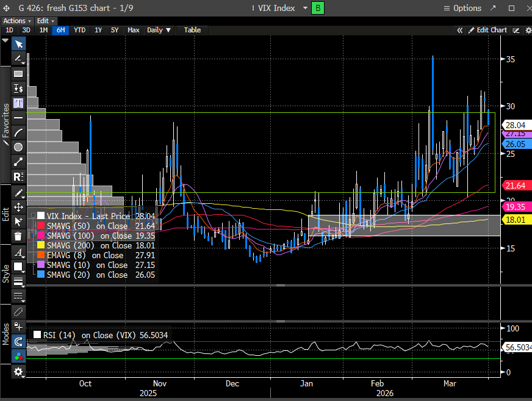Click the Edit Chart button
The height and width of the screenshot is (401, 532).
[487, 31]
